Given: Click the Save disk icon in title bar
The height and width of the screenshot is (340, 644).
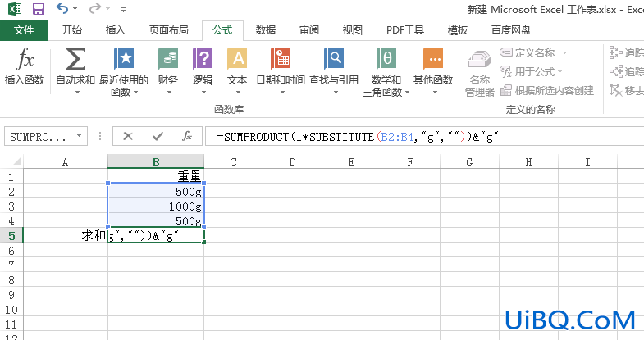Looking at the screenshot, I should (39, 9).
